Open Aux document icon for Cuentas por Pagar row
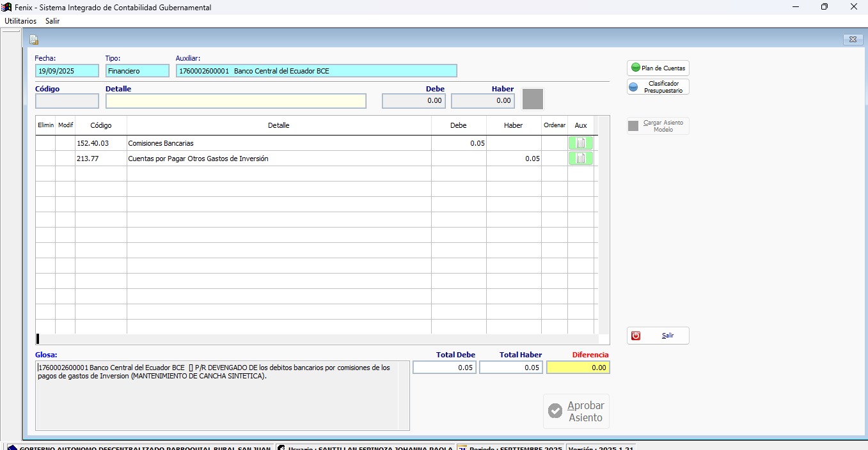Screen dimensions: 868x450 pos(580,159)
